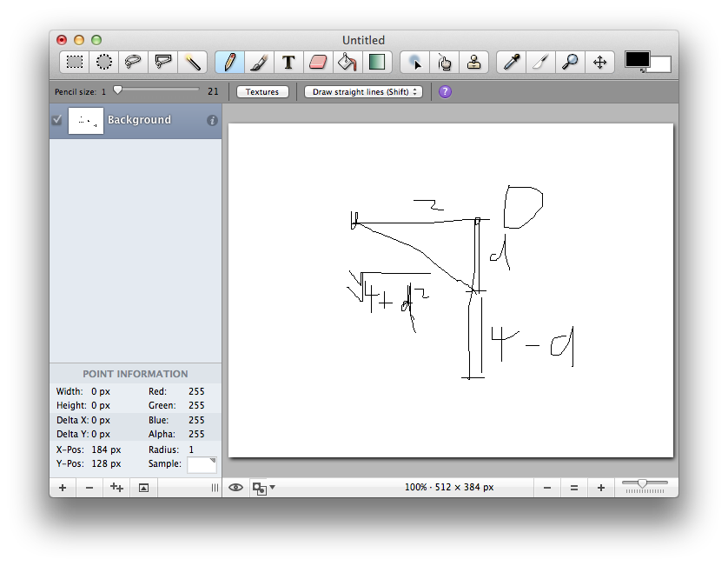
Task: Add a new layer with plus button
Action: tap(63, 488)
